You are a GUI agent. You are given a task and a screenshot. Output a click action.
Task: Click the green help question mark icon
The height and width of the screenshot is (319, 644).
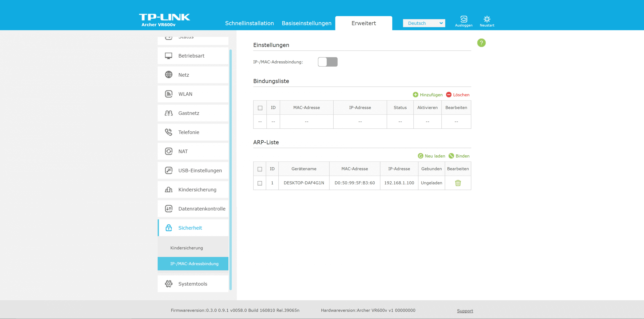(x=481, y=43)
